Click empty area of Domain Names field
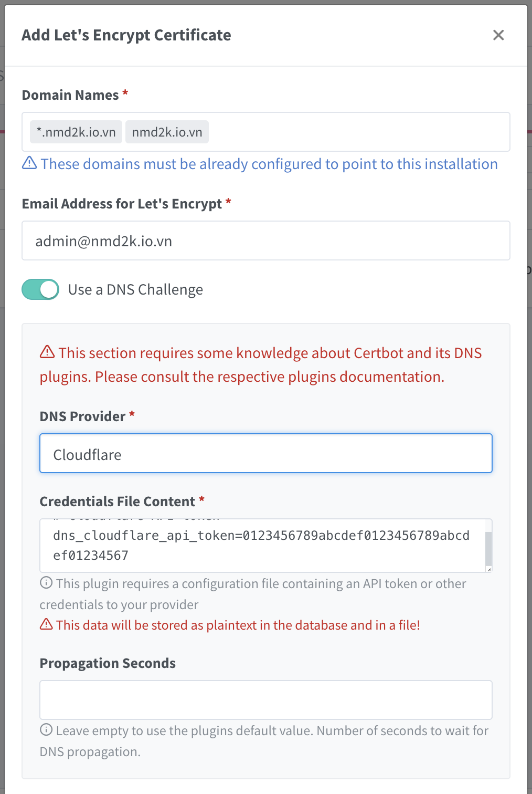This screenshot has height=794, width=532. pyautogui.click(x=357, y=132)
